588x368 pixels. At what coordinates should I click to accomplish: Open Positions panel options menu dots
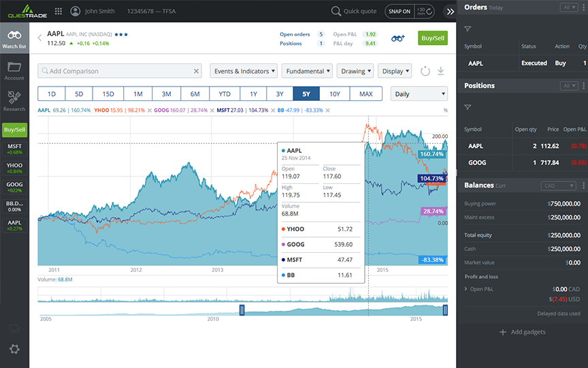pyautogui.click(x=583, y=86)
